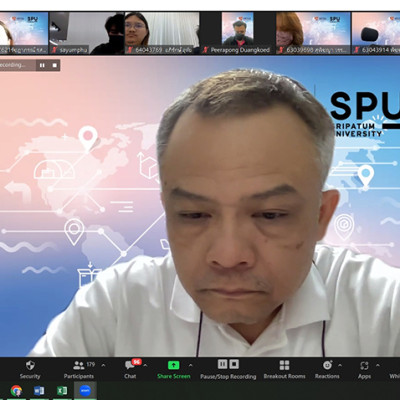Image resolution: width=400 pixels, height=400 pixels.
Task: Expand the Chat options arrow
Action: 145,365
